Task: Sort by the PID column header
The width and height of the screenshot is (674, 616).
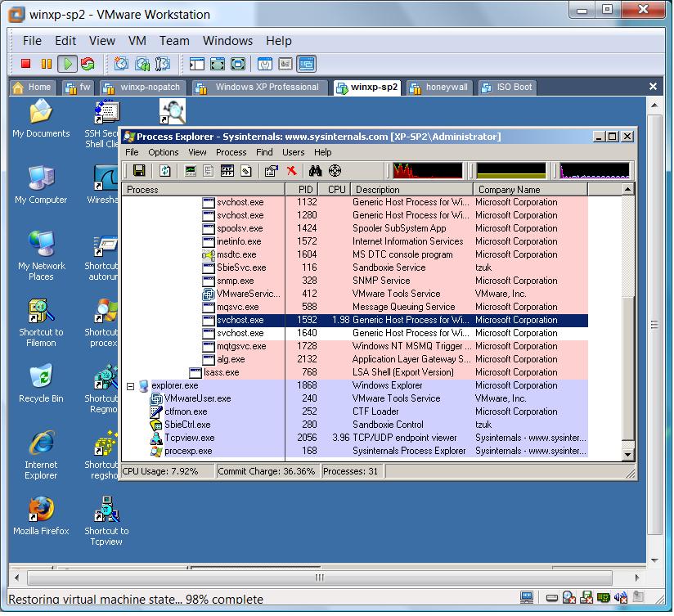Action: 302,190
